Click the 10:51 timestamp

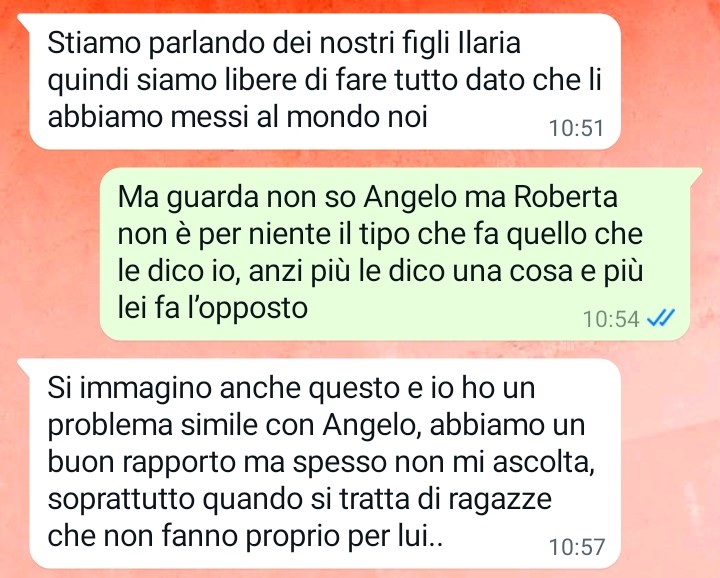pos(576,128)
